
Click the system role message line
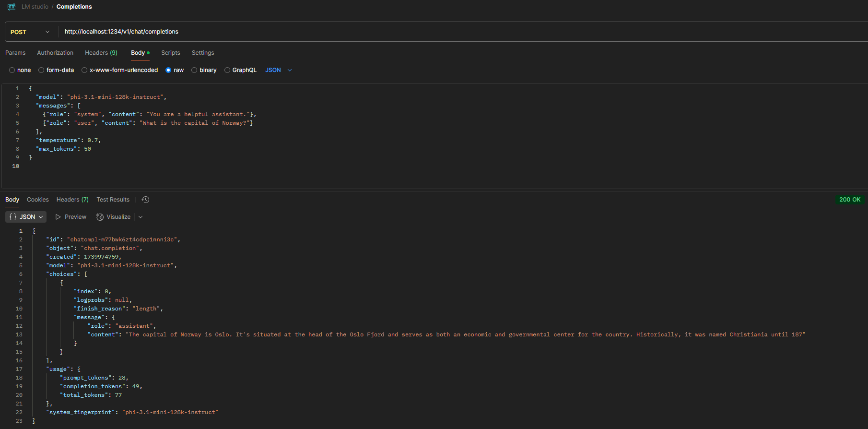[150, 114]
